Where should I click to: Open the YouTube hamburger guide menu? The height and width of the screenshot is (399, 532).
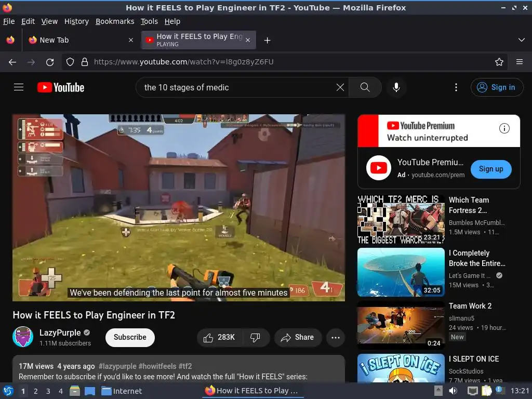tap(19, 87)
